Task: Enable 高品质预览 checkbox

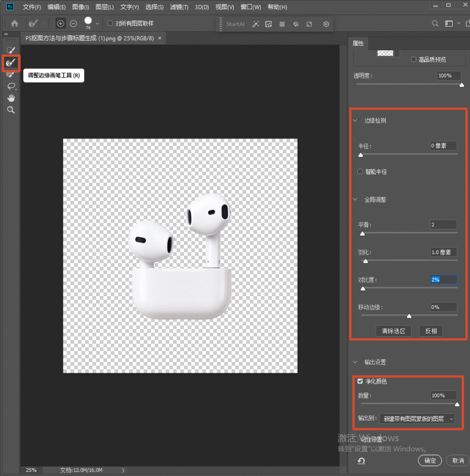Action: click(414, 59)
